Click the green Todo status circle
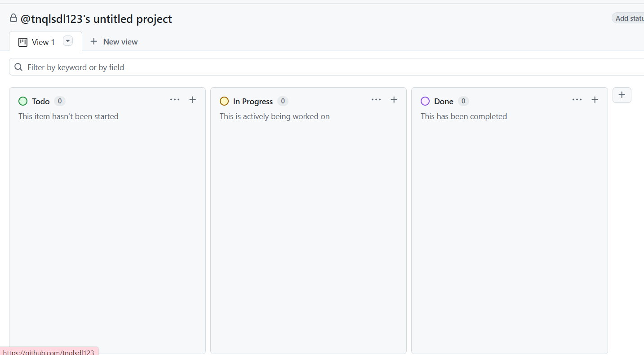 (x=23, y=101)
